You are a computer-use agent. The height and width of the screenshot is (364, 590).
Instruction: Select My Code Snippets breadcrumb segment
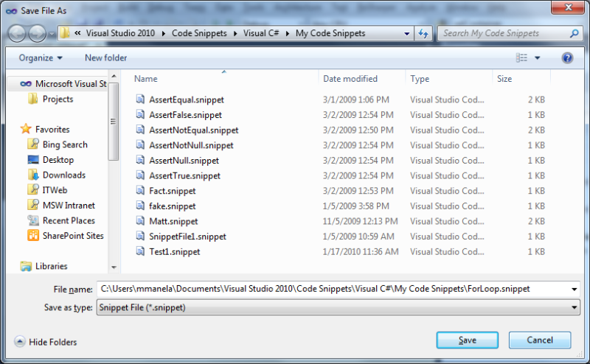pyautogui.click(x=330, y=33)
